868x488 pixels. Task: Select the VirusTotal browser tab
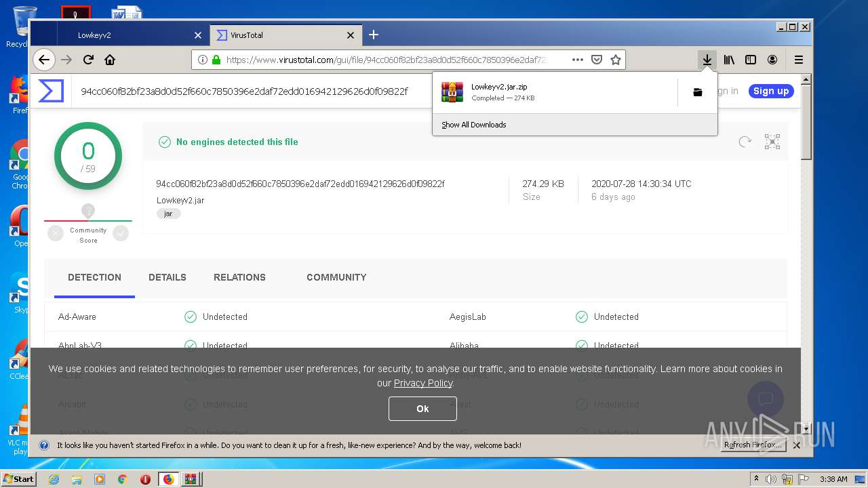click(285, 35)
